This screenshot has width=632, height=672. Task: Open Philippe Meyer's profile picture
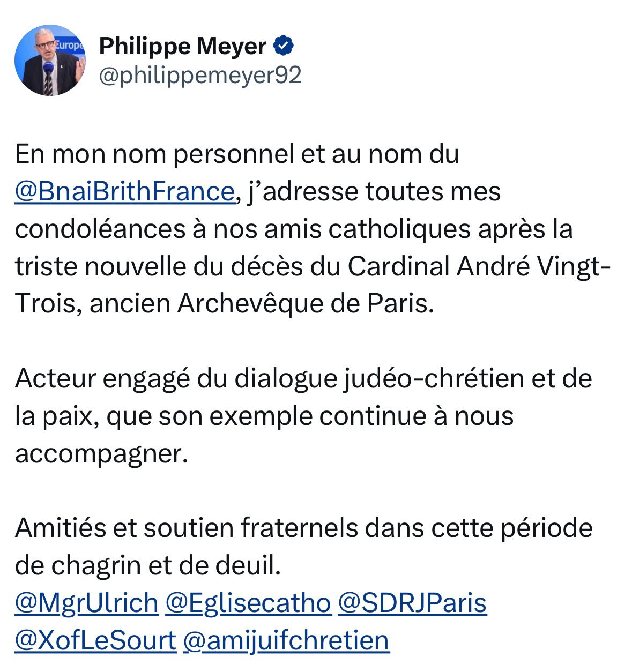(50, 60)
